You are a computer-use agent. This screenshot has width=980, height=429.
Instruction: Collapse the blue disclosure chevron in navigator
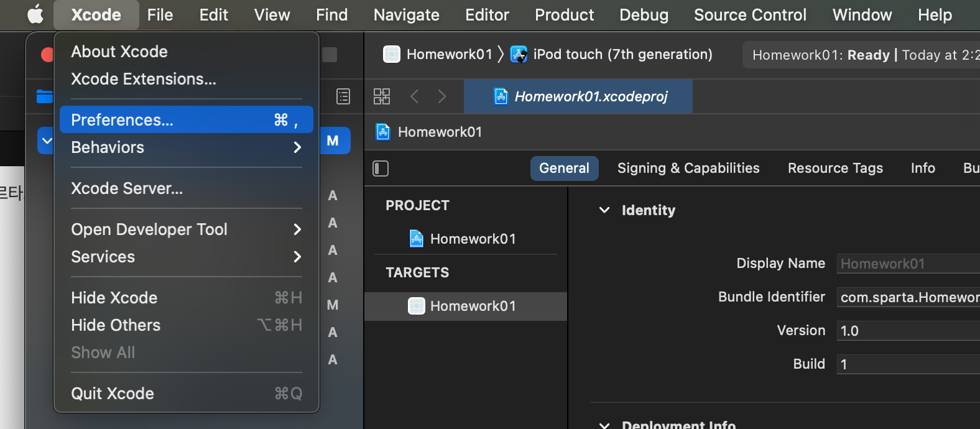click(47, 141)
